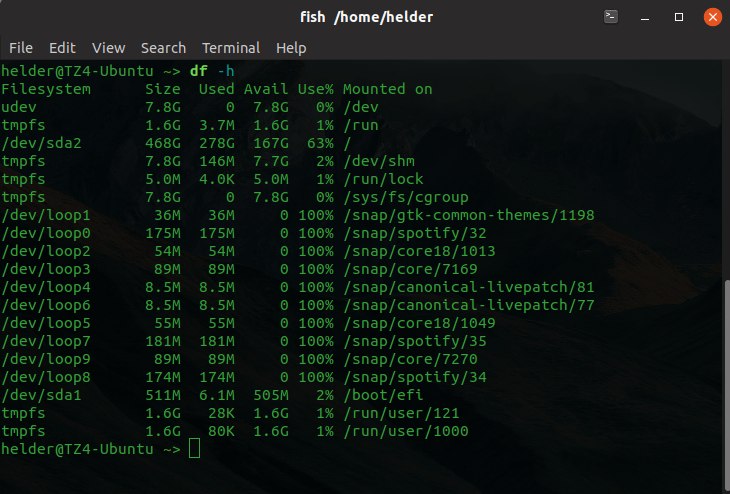Open the Help menu

(291, 47)
